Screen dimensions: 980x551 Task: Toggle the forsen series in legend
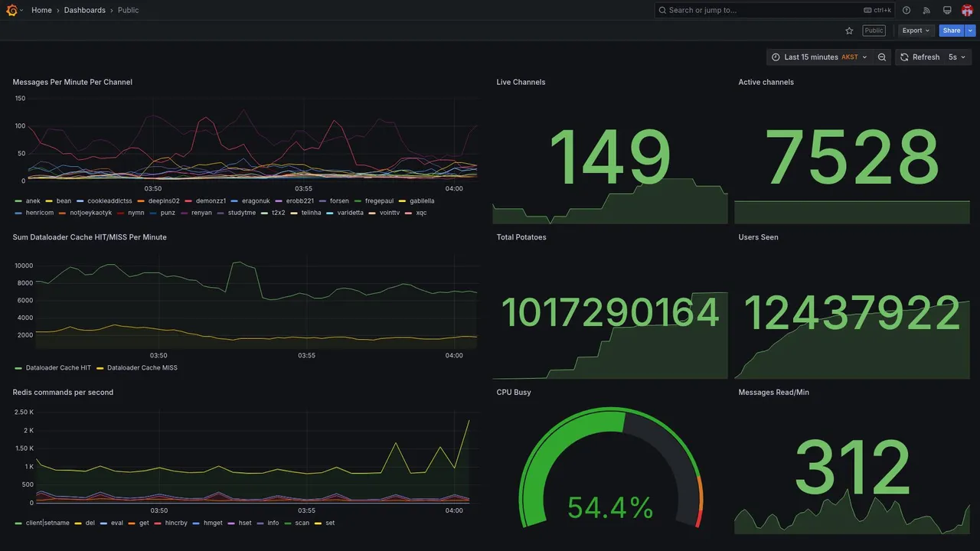pos(339,201)
